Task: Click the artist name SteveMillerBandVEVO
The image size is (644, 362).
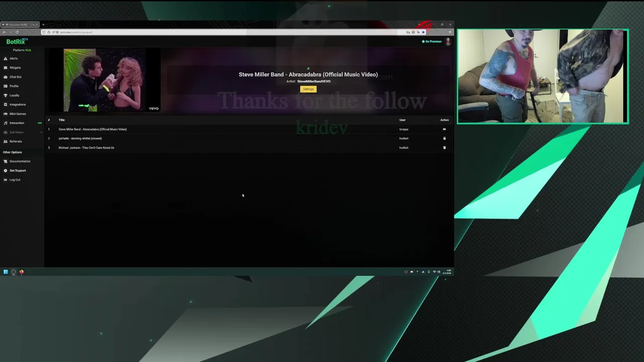Action: coord(314,81)
